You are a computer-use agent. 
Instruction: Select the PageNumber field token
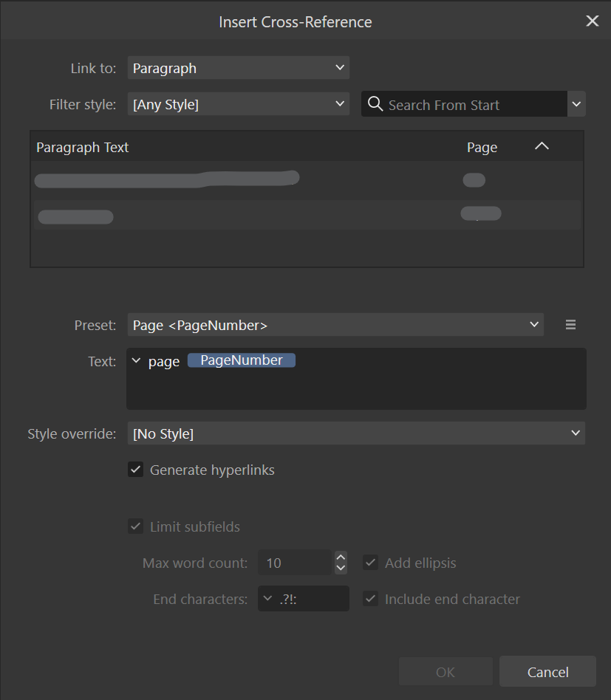pyautogui.click(x=242, y=360)
